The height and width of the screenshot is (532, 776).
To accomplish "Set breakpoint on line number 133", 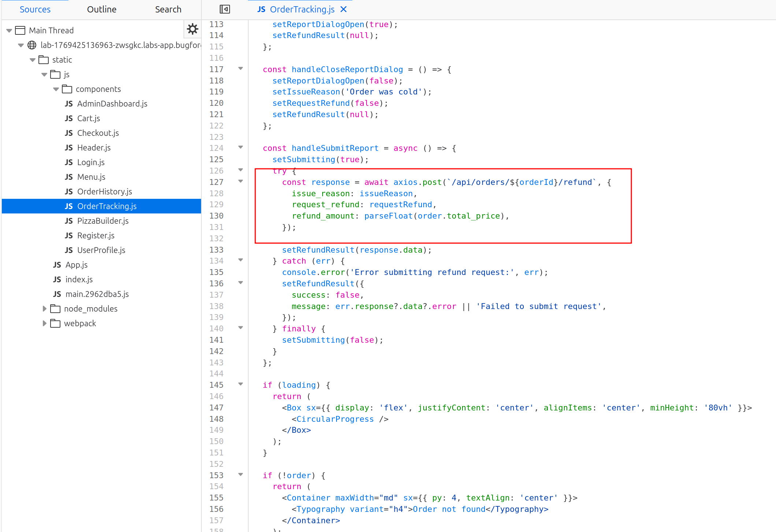I will point(216,250).
